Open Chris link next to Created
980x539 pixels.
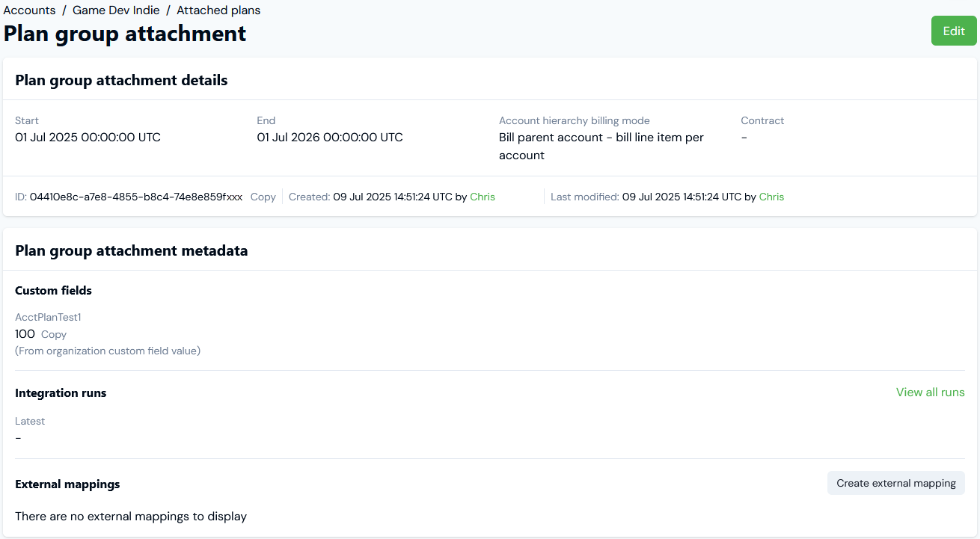click(483, 197)
